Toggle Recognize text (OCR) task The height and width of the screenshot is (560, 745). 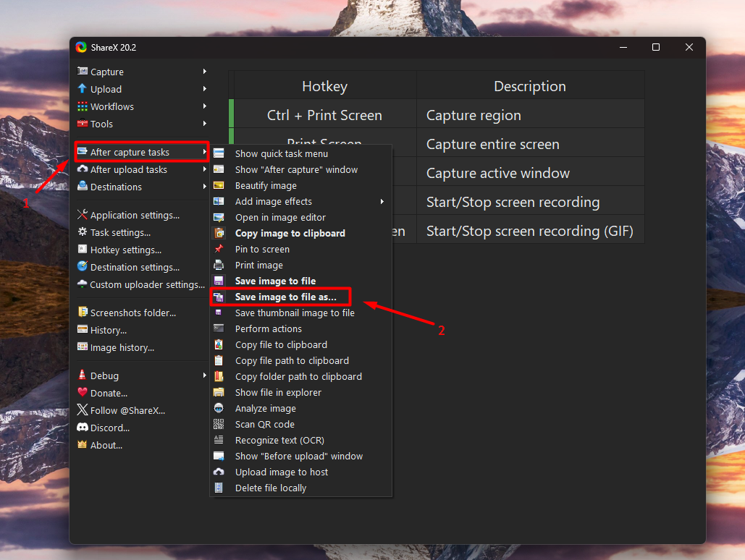pos(300,441)
